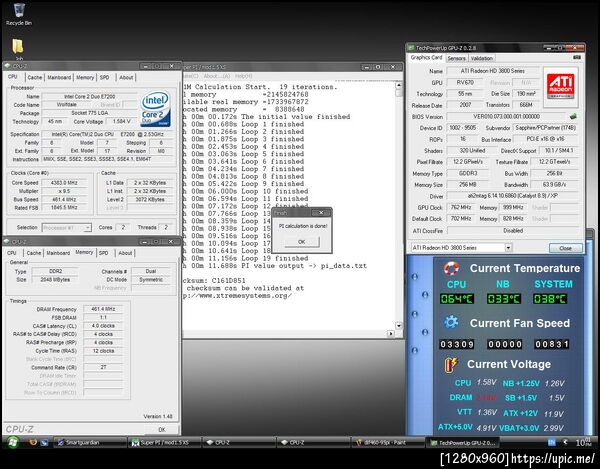This screenshot has height=469, width=600.
Task: Click the SYSTEM temperature readout 038°C
Action: pyautogui.click(x=550, y=299)
